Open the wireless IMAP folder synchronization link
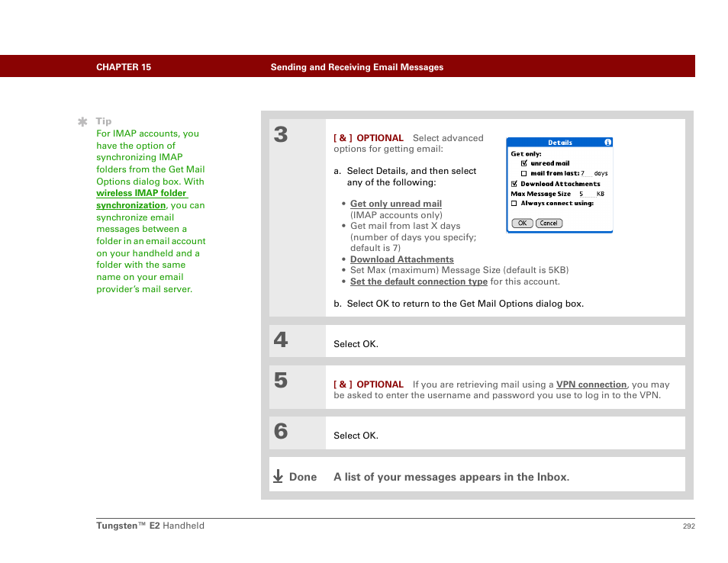728x563 pixels. point(142,199)
